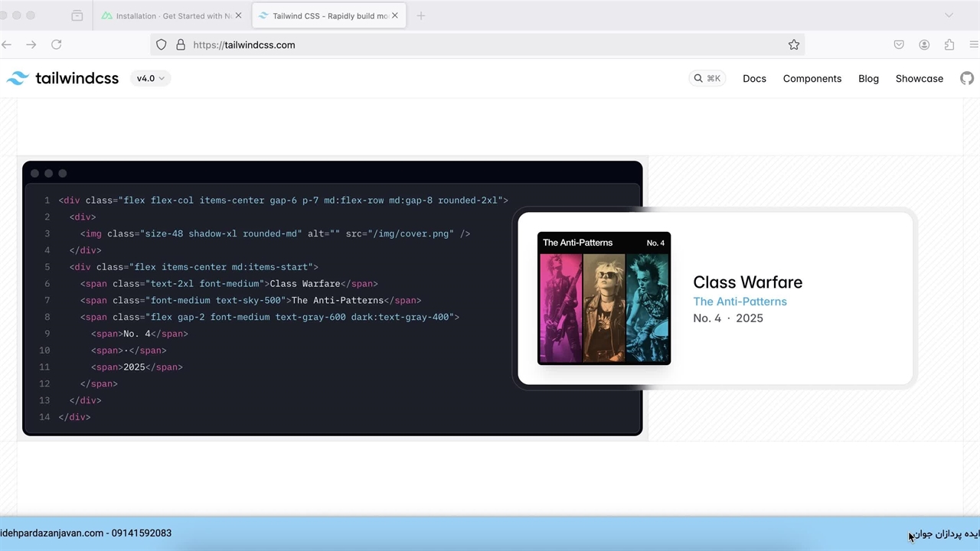Click the Save to Pocket icon
This screenshot has height=551, width=980.
pos(899,45)
